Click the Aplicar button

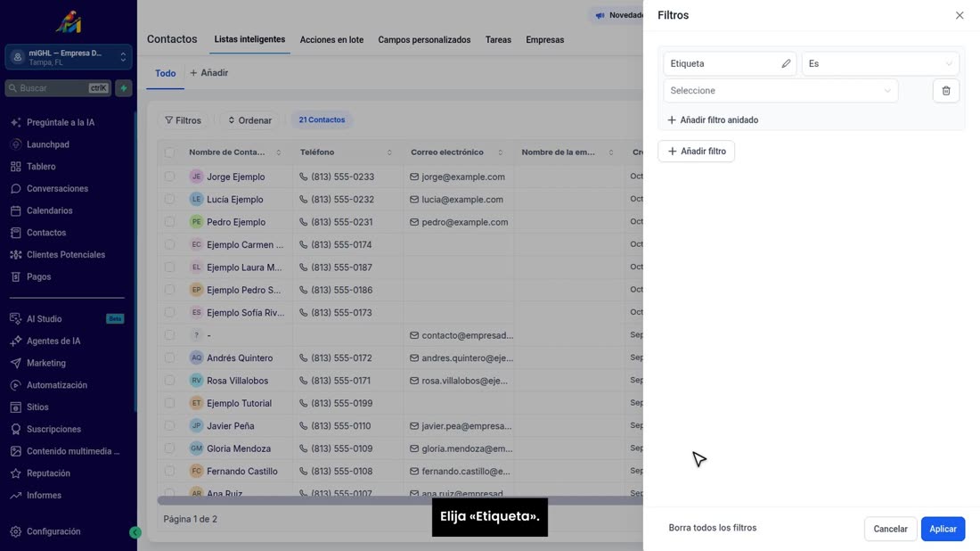943,529
